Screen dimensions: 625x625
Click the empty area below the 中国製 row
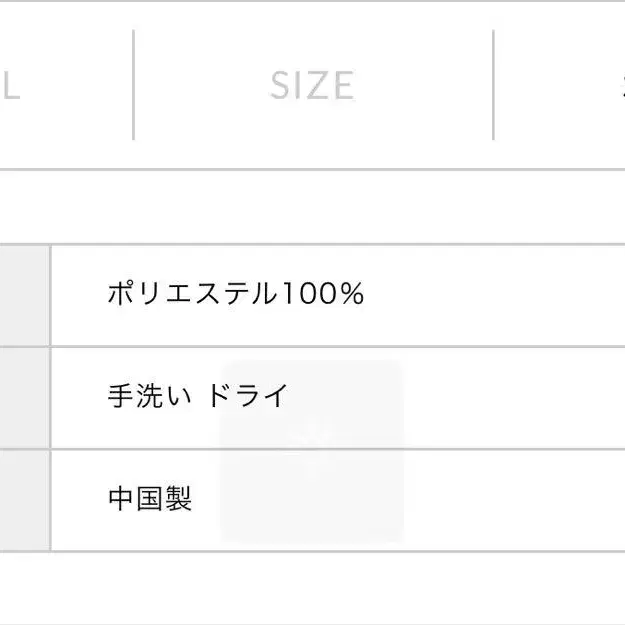pyautogui.click(x=312, y=588)
